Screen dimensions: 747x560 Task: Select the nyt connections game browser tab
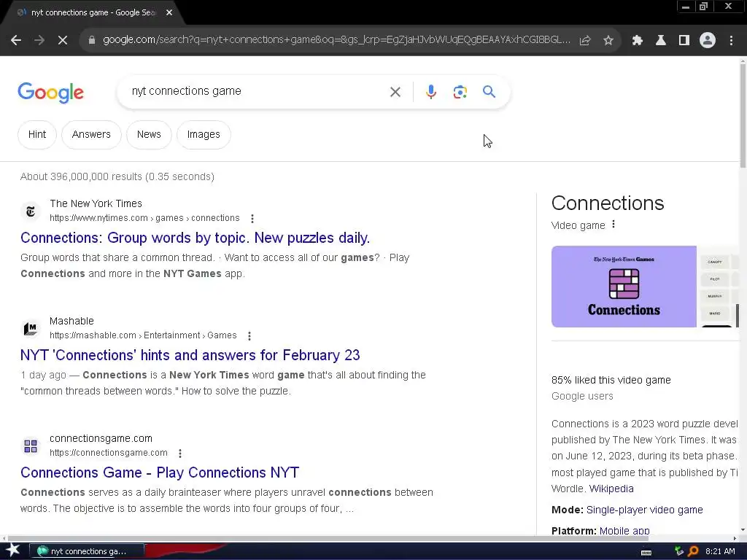93,13
